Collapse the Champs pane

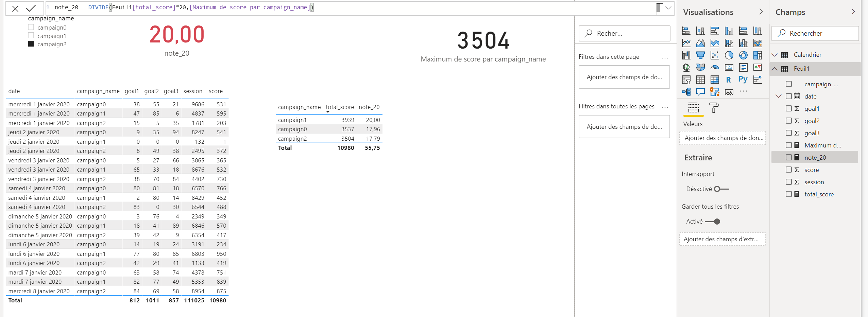[853, 12]
